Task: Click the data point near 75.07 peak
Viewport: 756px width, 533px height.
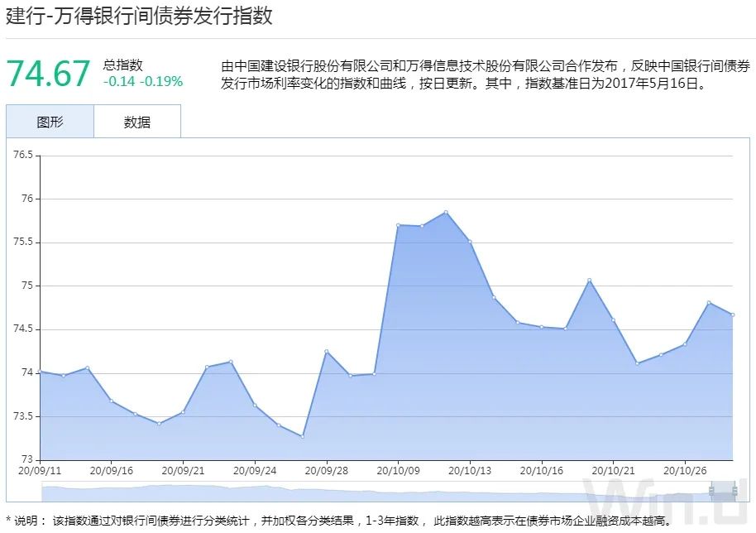Action: 589,281
